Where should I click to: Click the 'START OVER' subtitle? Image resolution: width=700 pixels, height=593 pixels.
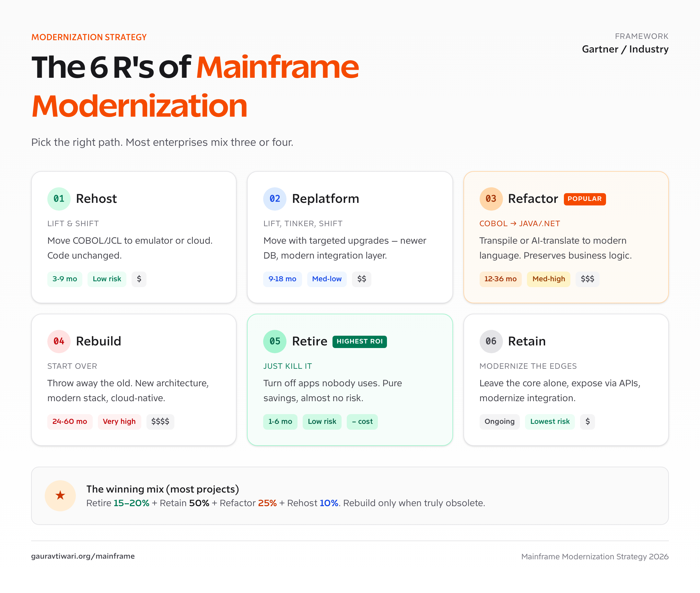pyautogui.click(x=72, y=366)
